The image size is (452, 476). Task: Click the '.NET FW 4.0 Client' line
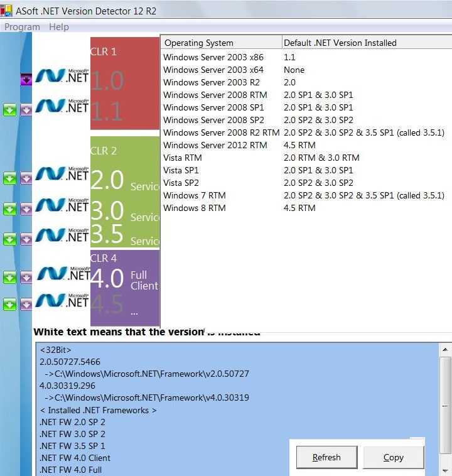[x=75, y=458]
